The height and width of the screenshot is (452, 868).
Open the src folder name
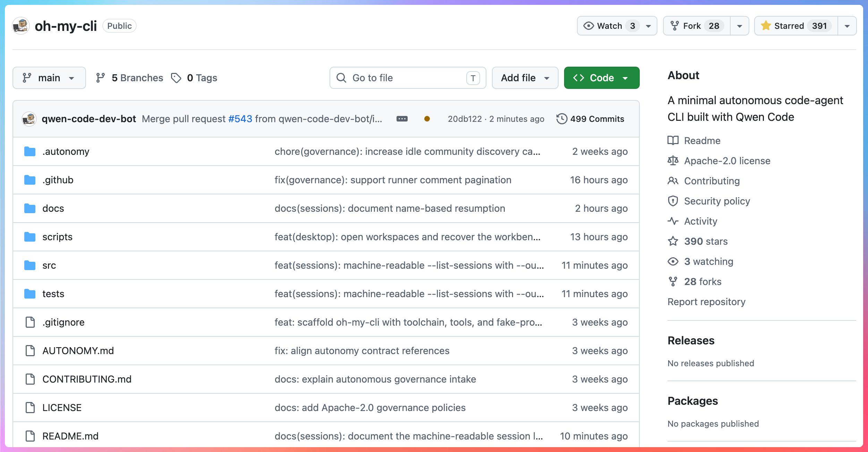pyautogui.click(x=49, y=265)
